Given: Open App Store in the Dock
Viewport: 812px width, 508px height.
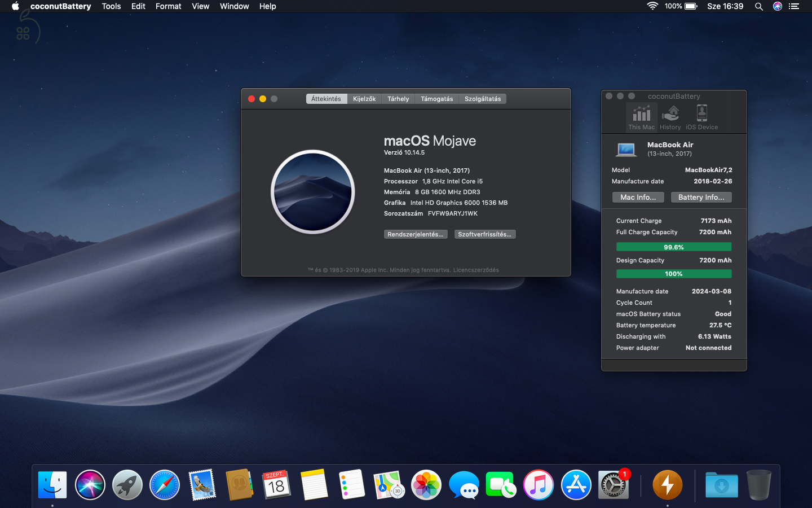Looking at the screenshot, I should (576, 485).
